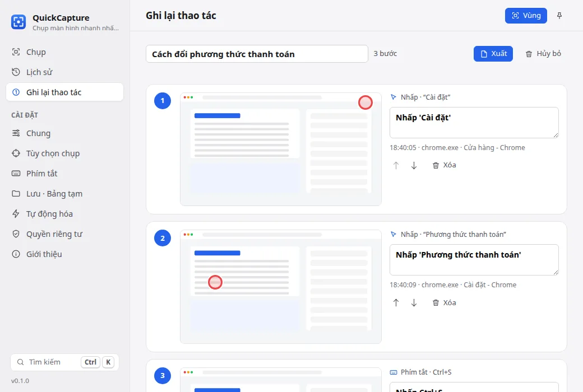Image resolution: width=583 pixels, height=392 pixels.
Task: Edit step 2 'Phương thức thanh toán' description
Action: pyautogui.click(x=474, y=260)
